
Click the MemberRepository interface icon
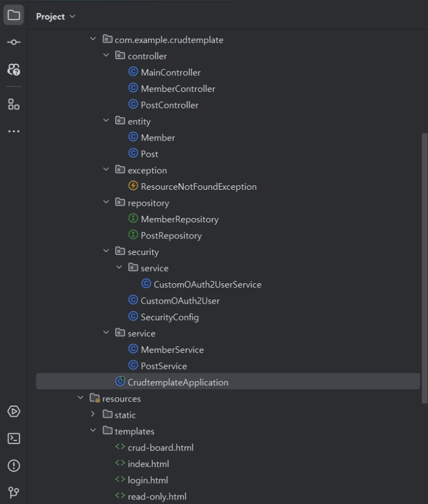coord(133,218)
